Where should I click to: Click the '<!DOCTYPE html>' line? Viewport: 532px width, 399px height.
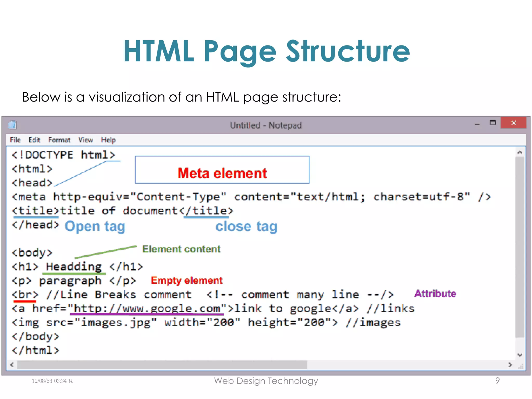(63, 155)
